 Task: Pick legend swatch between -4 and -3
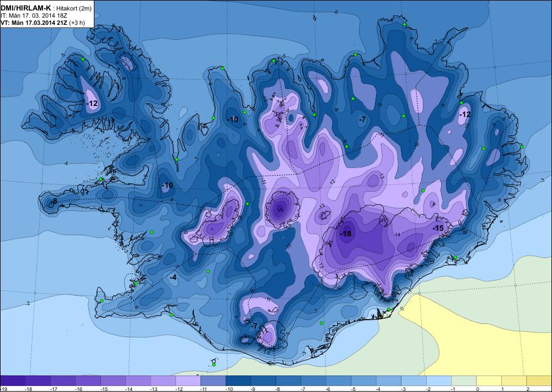tap(389, 380)
